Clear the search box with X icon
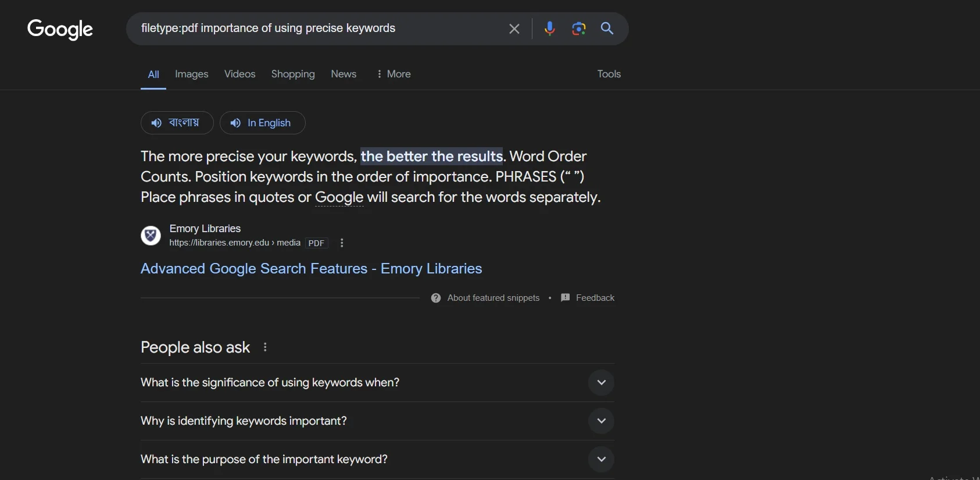Image resolution: width=980 pixels, height=480 pixels. click(x=514, y=29)
